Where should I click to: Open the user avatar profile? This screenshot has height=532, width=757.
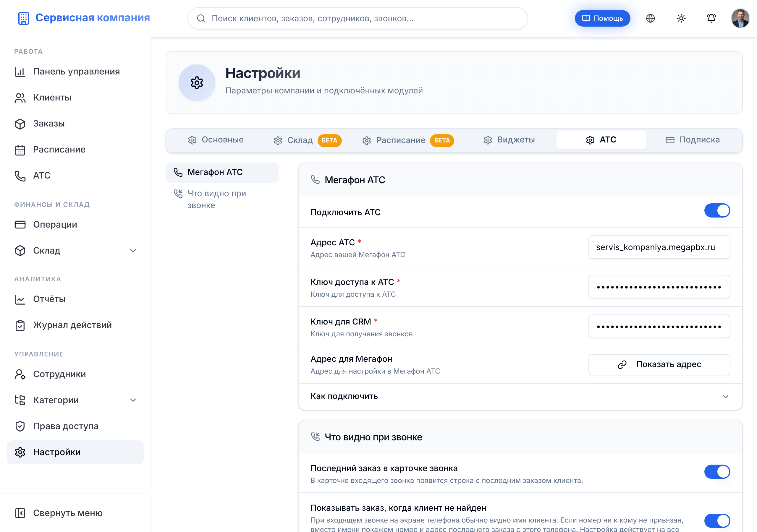[x=740, y=18]
